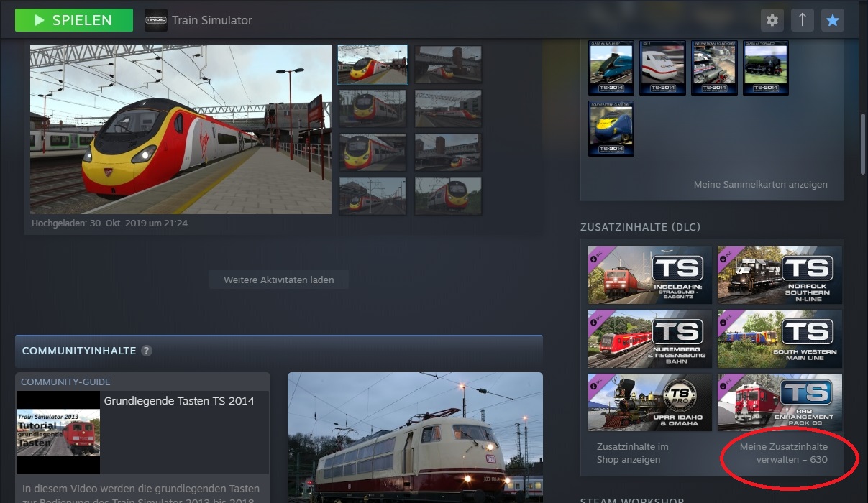Open the cream and red locomotive screenshot
The image size is (868, 503).
(415, 437)
